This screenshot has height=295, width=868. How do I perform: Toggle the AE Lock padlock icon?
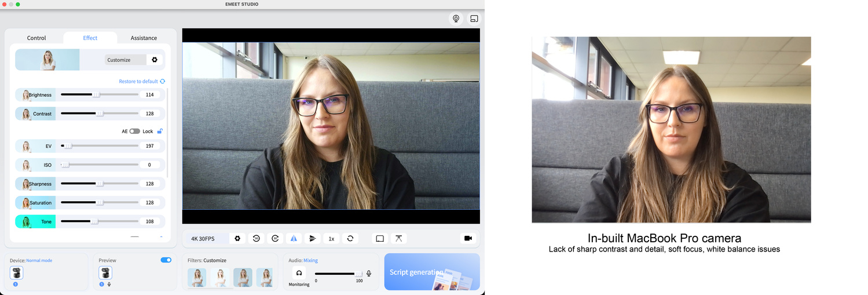[160, 131]
